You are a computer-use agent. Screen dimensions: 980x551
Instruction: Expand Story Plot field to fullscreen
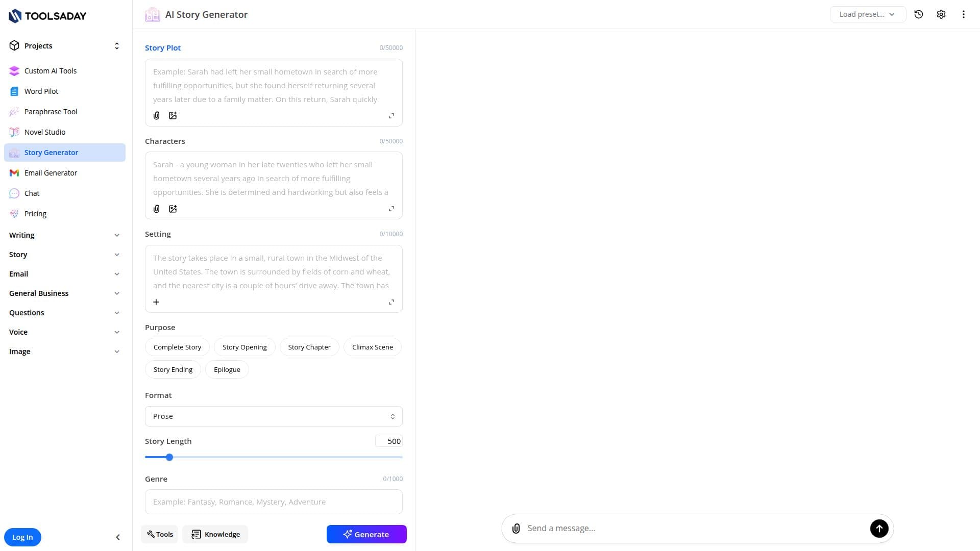(x=391, y=116)
